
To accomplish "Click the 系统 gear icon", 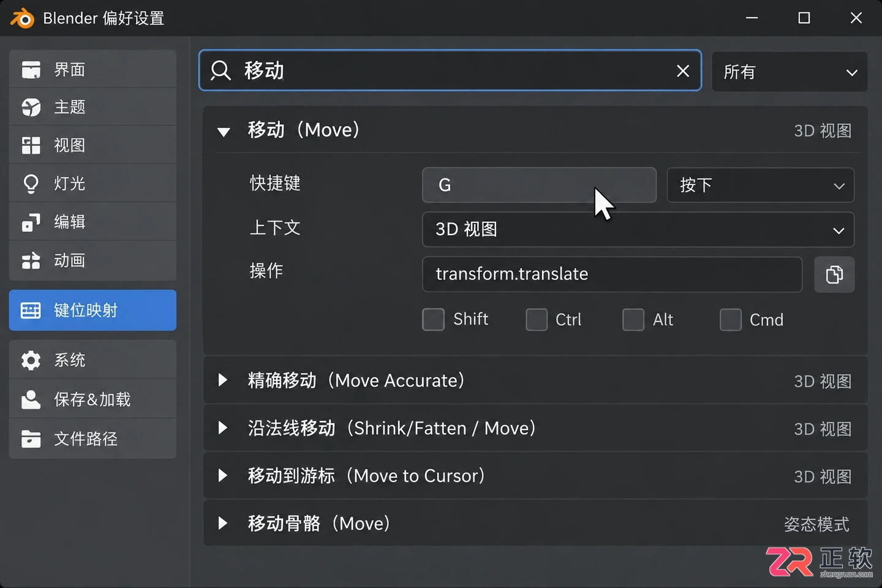I will point(31,360).
